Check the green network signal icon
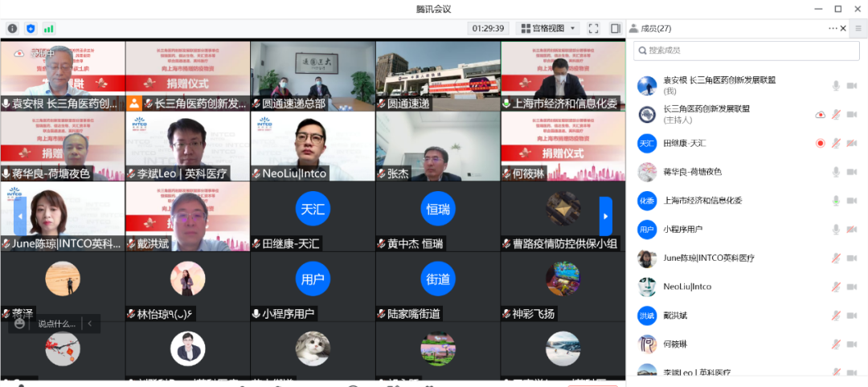Viewport: 868px width, 387px height. [x=49, y=28]
